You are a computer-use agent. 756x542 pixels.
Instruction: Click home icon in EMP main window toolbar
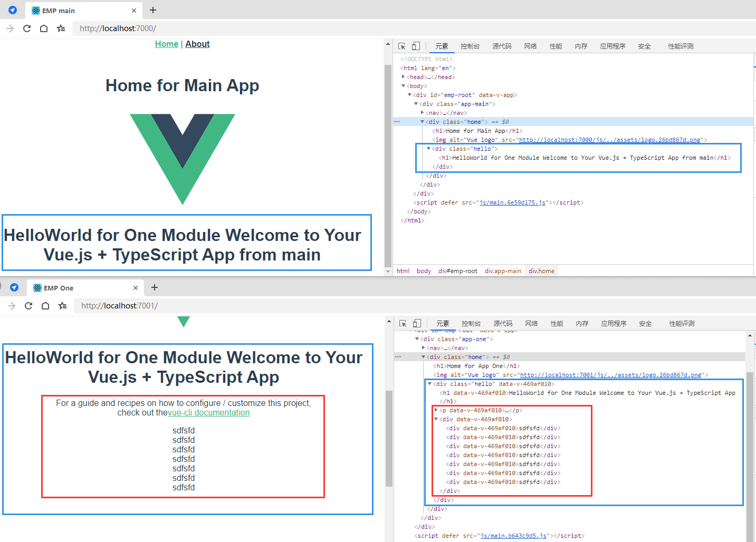pos(44,28)
